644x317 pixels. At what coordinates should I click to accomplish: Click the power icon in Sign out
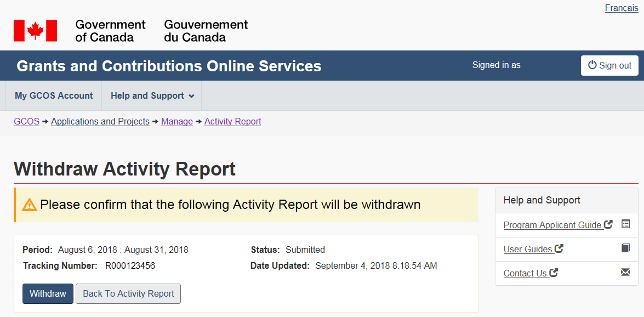pyautogui.click(x=592, y=65)
